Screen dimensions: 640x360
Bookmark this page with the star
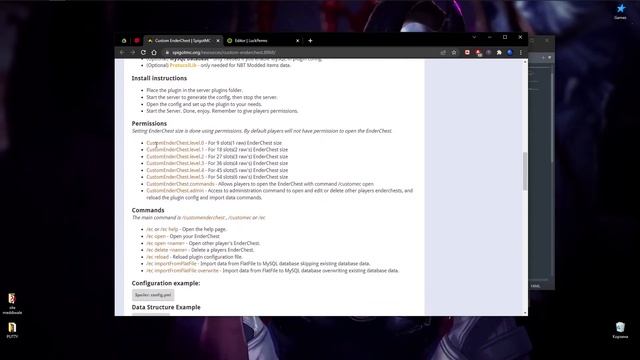(x=454, y=52)
